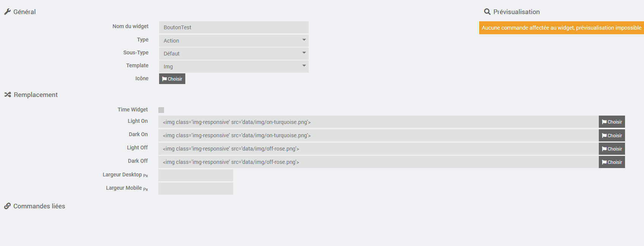Click the Largeur Mobile input field
The image size is (644, 246).
click(196, 189)
